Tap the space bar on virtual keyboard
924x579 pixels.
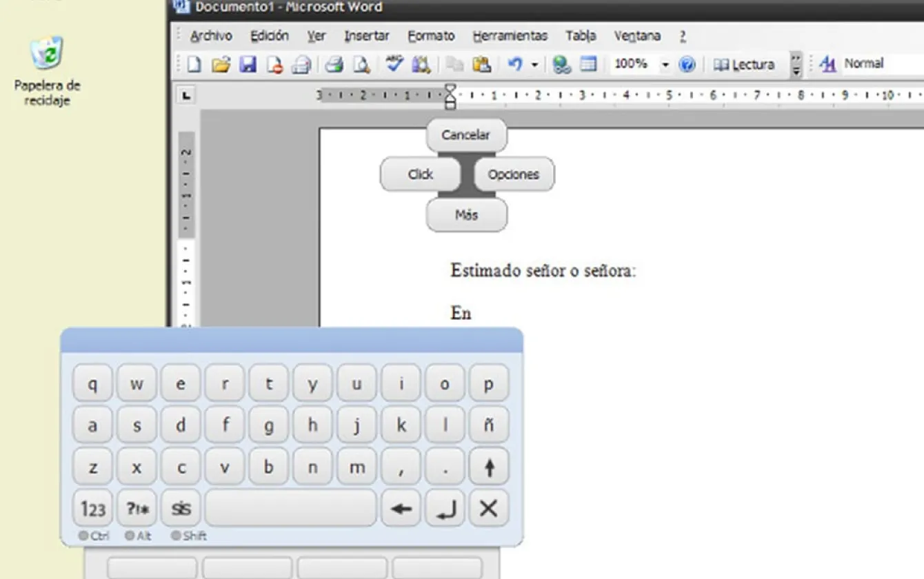tap(291, 509)
